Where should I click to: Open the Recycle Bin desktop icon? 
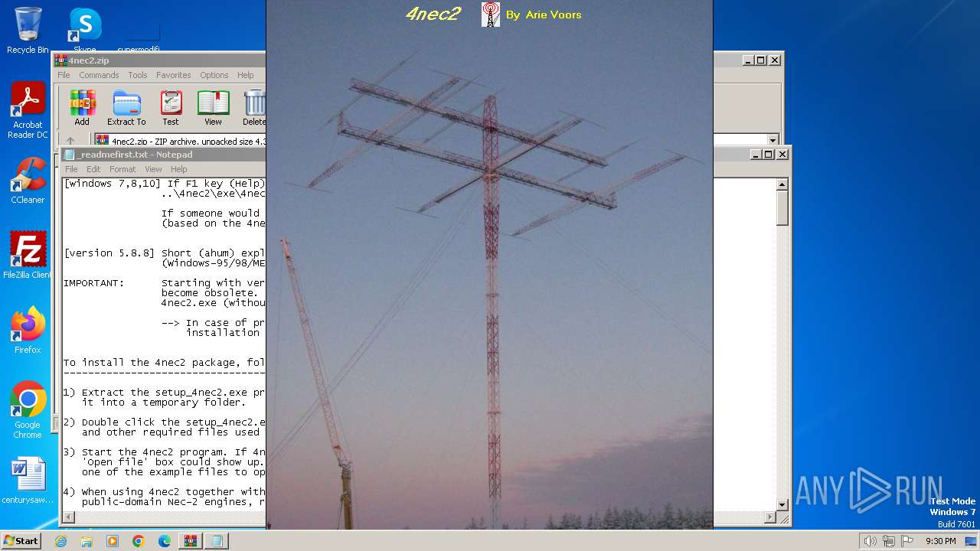[x=28, y=31]
